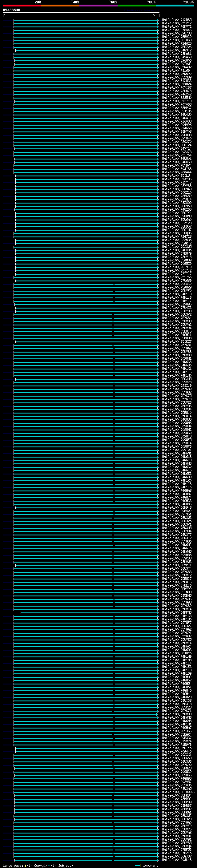Click hit label UniRef100_Q5UVF0
The width and height of the screenshot is (197, 868).
pyautogui.click(x=177, y=291)
